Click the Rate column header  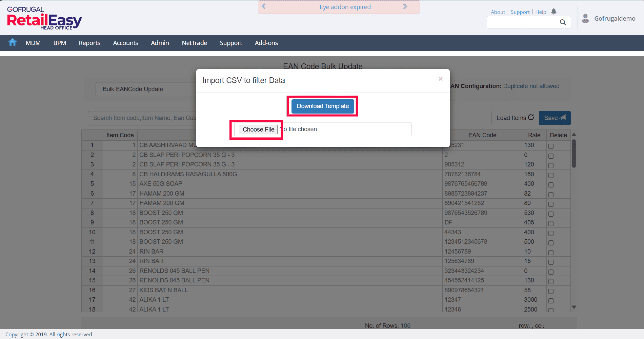pyautogui.click(x=534, y=135)
